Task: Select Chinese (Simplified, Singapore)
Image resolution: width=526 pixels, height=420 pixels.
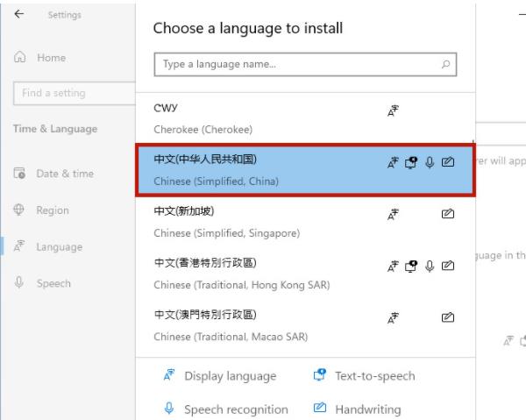Action: tap(305, 222)
